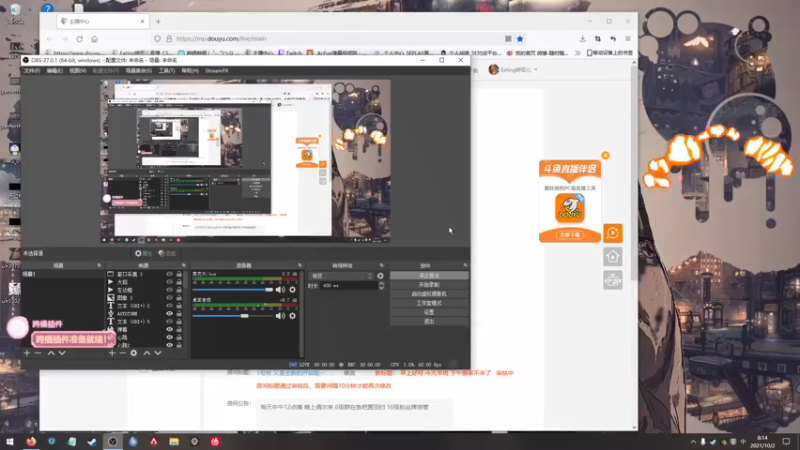
Task: Mute the second mixer channel speaker
Action: coord(280,316)
